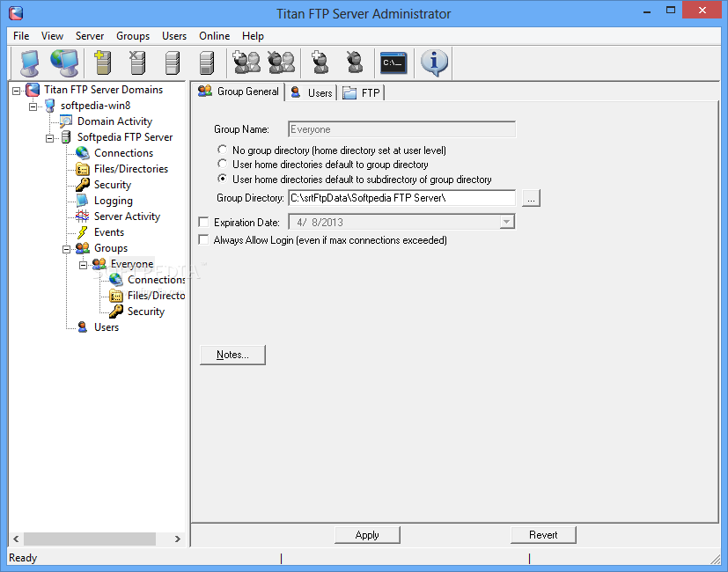
Task: Click the Revert button
Action: [x=543, y=535]
